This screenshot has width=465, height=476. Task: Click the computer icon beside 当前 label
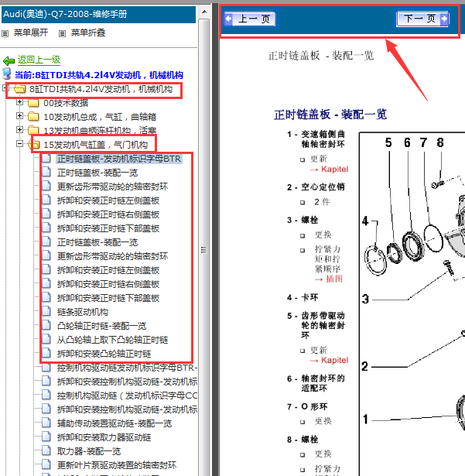pyautogui.click(x=7, y=74)
